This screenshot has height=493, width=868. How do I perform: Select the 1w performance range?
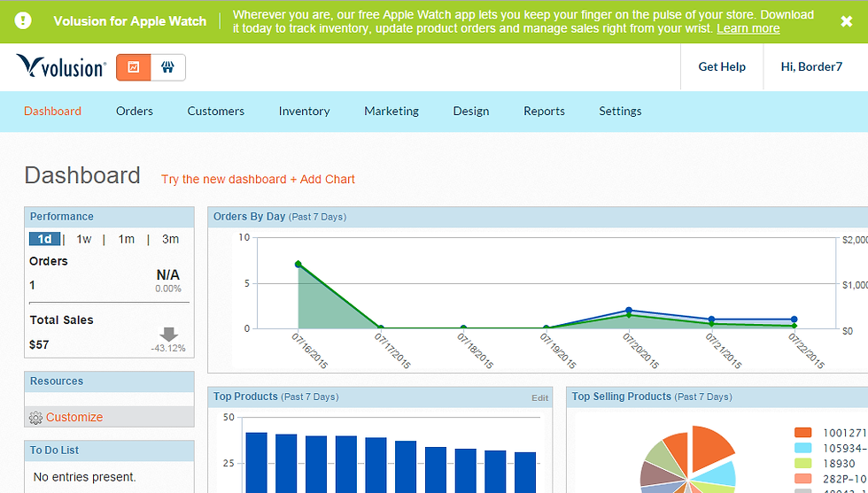tap(83, 239)
